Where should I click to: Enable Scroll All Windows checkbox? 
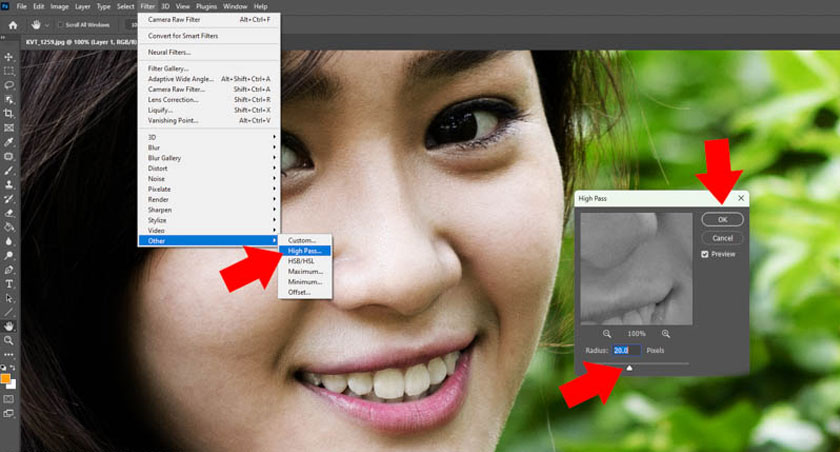60,25
